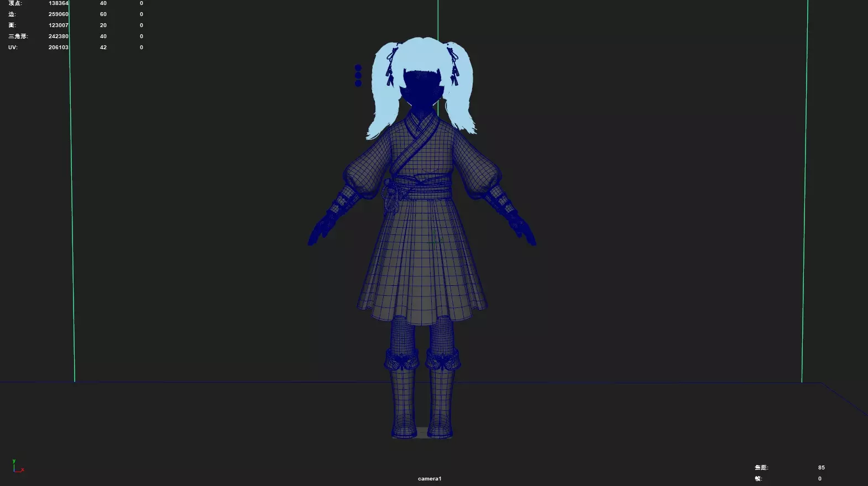Click the 边 (edges) HUD label
This screenshot has width=868, height=486.
pyautogui.click(x=12, y=14)
